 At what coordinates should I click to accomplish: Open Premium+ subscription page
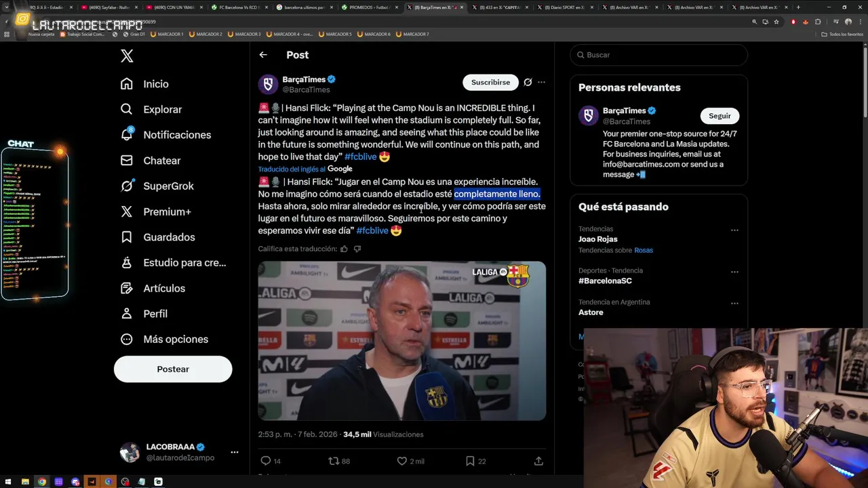pos(155,211)
